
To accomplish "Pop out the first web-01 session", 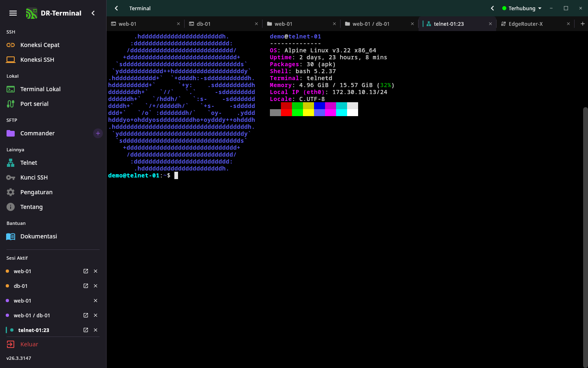I will 86,271.
